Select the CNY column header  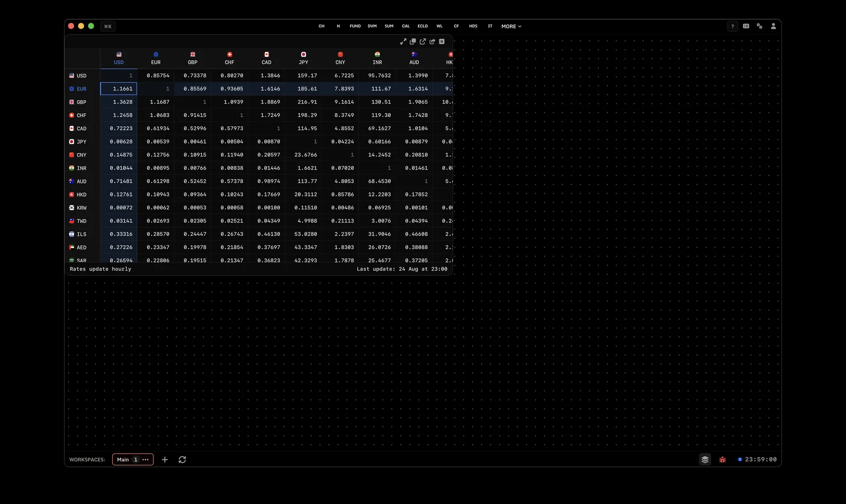pos(341,59)
